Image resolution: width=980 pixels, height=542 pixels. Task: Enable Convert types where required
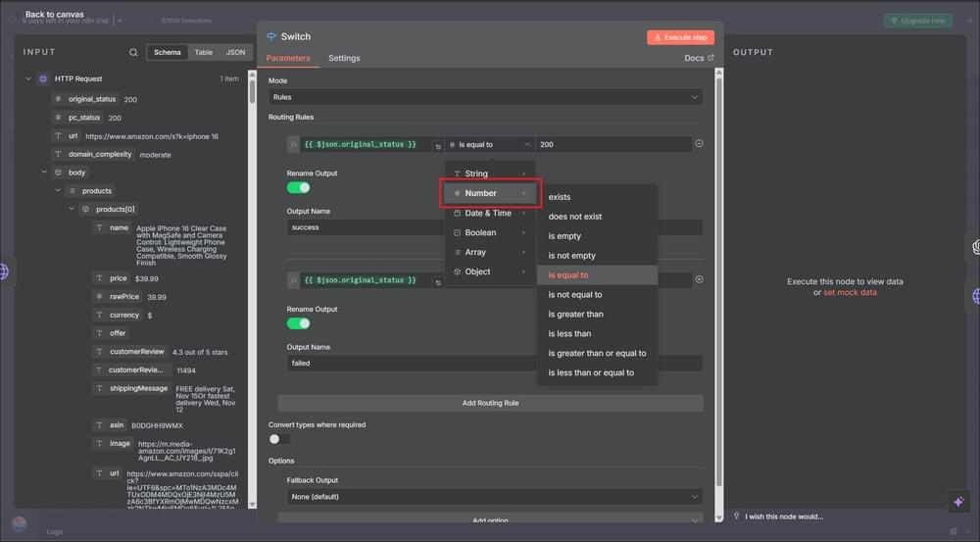click(x=279, y=439)
